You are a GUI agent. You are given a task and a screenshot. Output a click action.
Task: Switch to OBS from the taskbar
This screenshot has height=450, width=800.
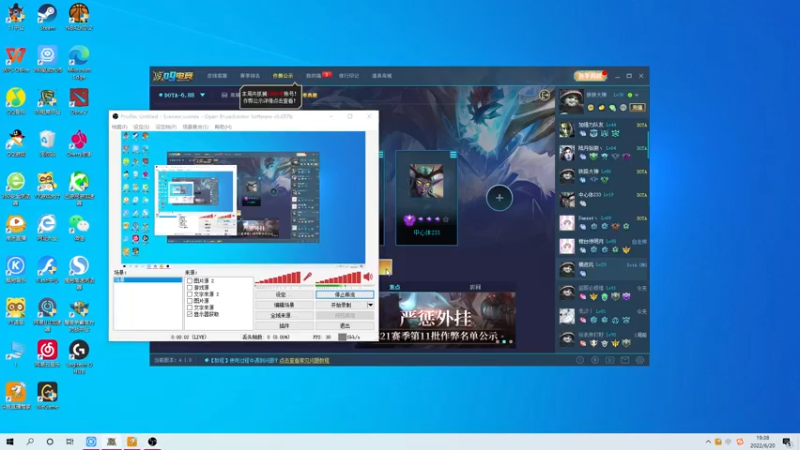click(152, 441)
